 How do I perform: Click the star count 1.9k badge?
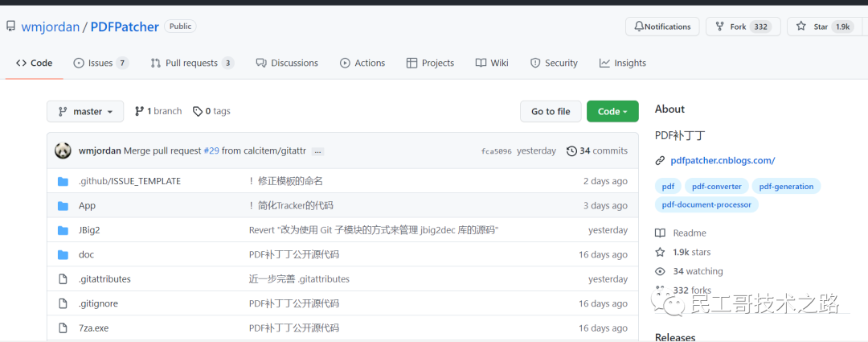843,27
